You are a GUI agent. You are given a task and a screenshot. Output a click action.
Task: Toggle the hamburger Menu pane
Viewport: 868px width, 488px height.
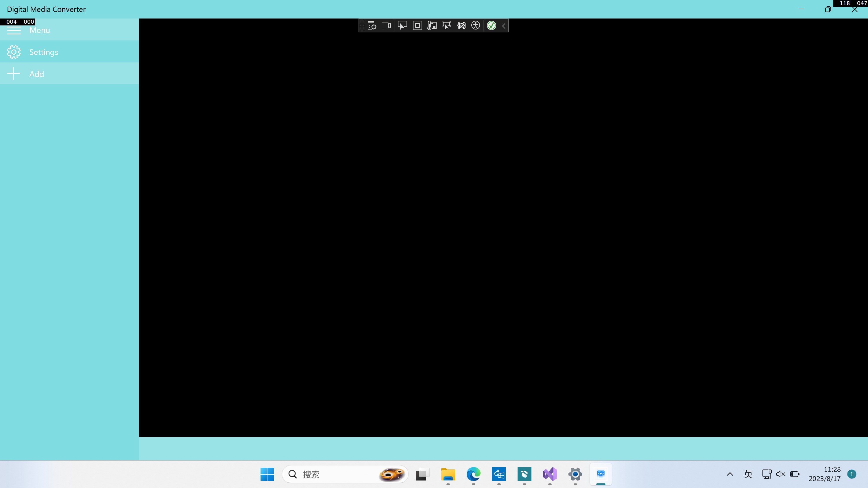point(14,31)
